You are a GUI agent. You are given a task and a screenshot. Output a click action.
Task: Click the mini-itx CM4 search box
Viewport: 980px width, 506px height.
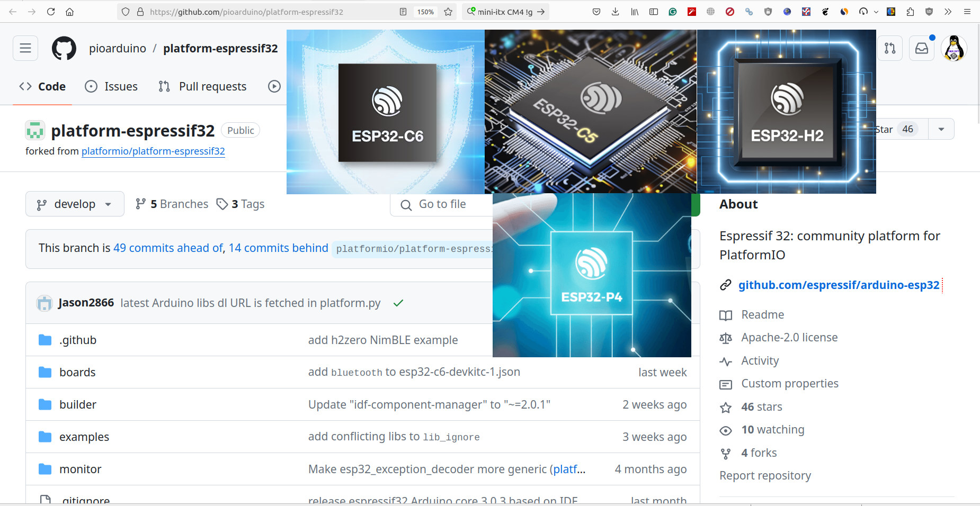(x=505, y=12)
